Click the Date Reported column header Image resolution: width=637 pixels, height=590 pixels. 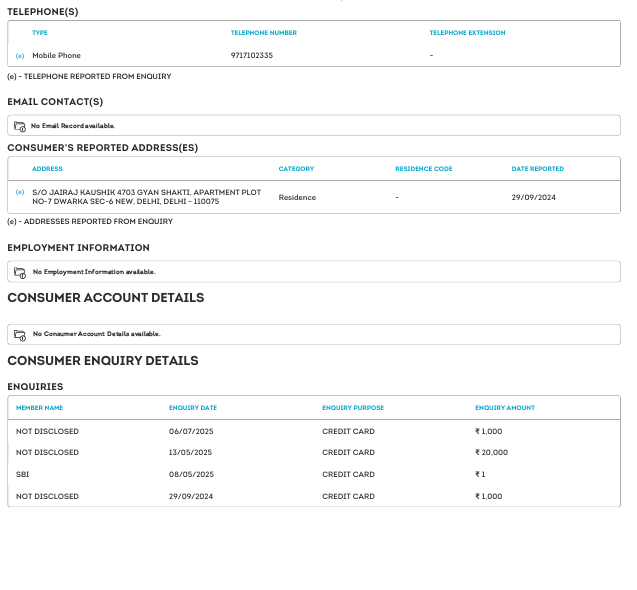click(537, 169)
